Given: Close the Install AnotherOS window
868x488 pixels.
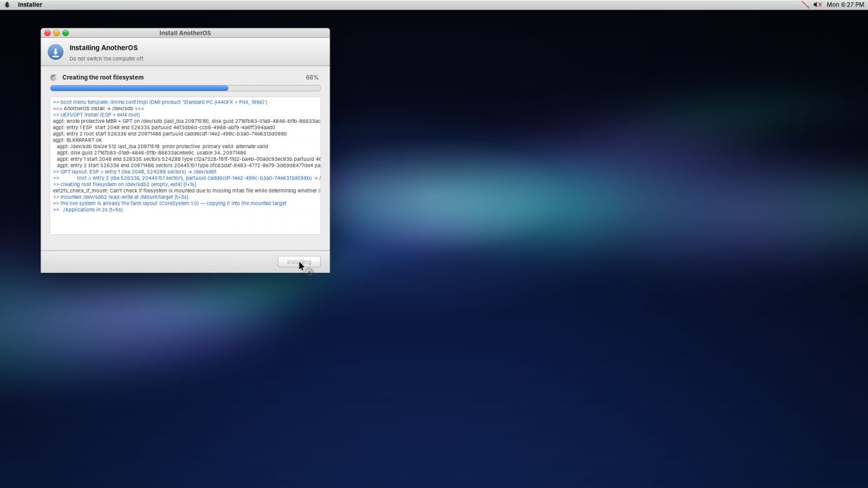Looking at the screenshot, I should [48, 33].
